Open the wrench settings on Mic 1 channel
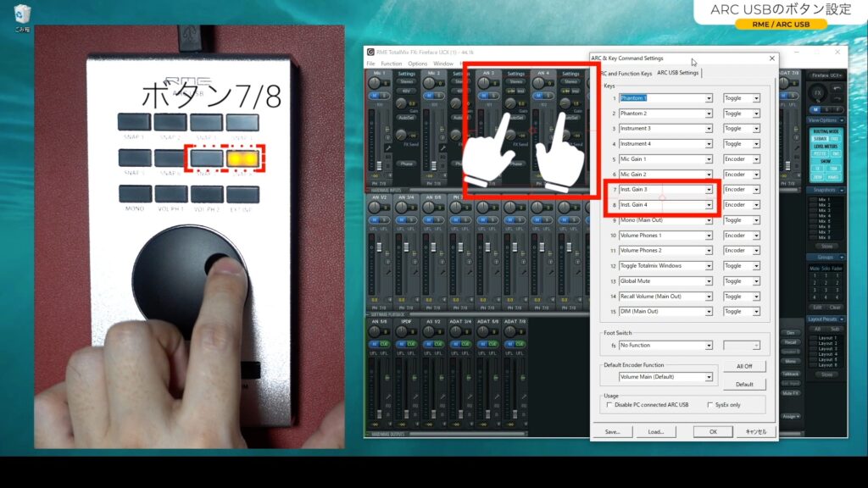The image size is (868, 488). pyautogui.click(x=388, y=147)
